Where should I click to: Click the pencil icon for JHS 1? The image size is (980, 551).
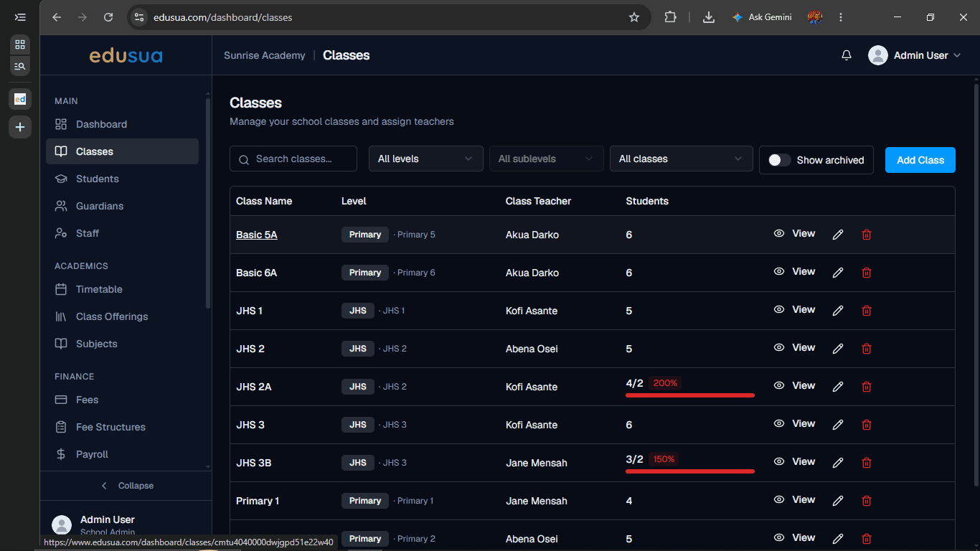pos(837,311)
